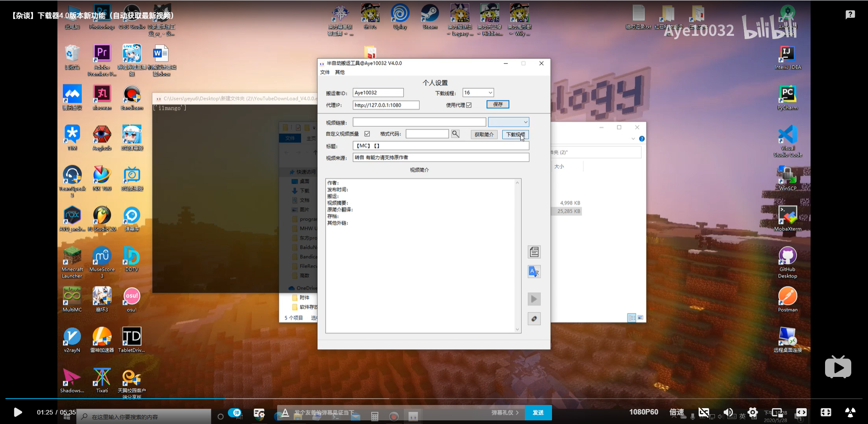Open the TeamSpeak 3 desktop icon
This screenshot has width=868, height=424.
coord(72,181)
